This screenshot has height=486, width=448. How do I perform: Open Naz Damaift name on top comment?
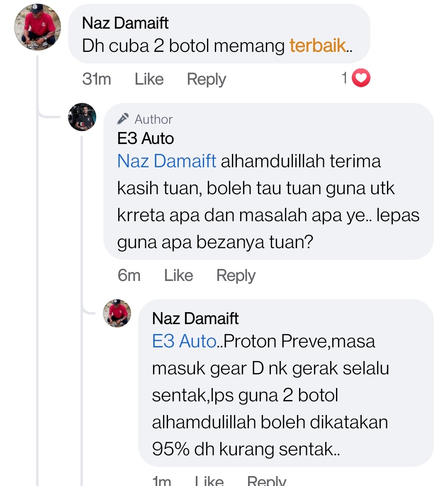coord(125,23)
